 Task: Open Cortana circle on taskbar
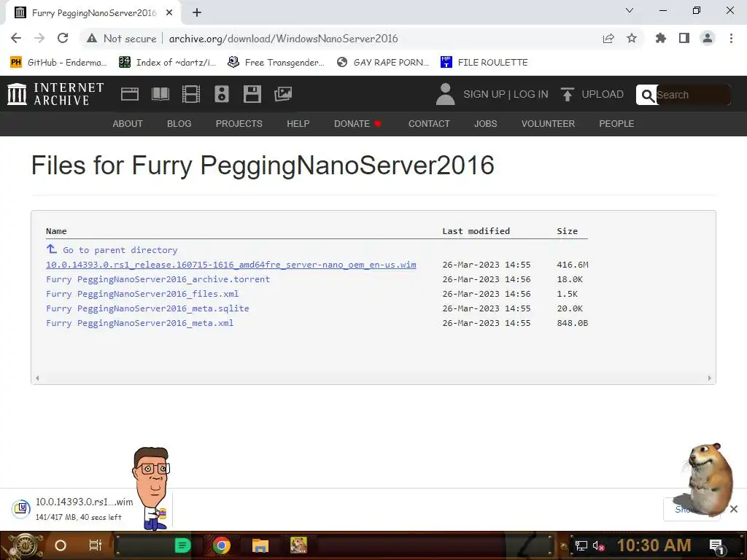tap(61, 545)
